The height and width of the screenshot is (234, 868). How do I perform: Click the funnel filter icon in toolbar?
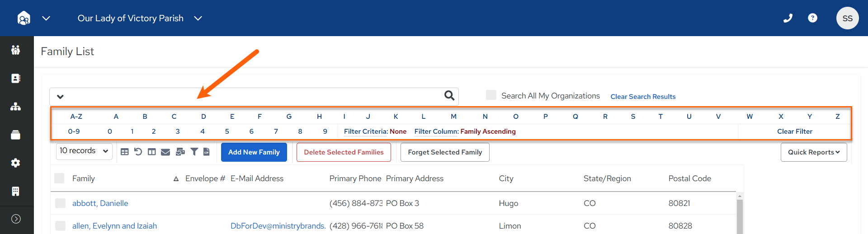(x=194, y=152)
